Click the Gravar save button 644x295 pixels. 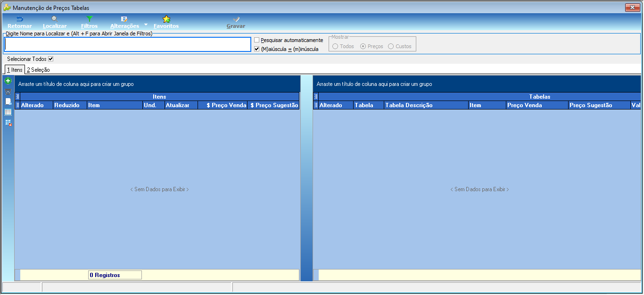236,22
